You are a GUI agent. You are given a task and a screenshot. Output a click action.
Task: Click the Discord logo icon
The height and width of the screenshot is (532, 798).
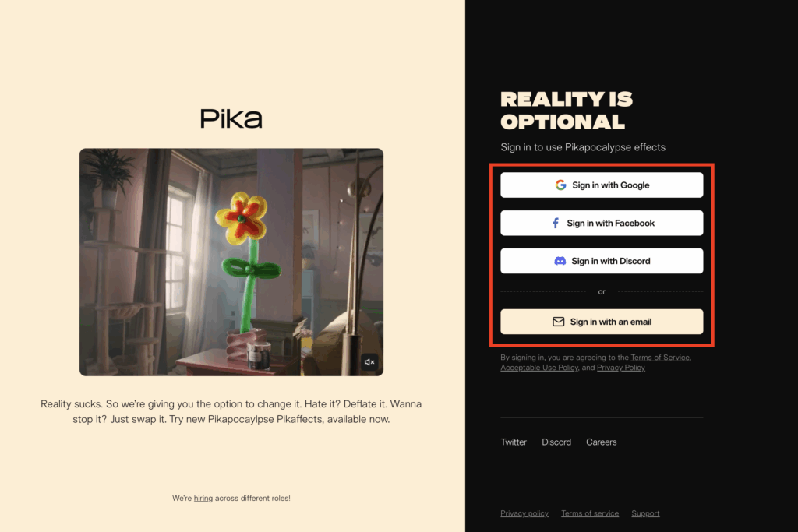click(560, 261)
